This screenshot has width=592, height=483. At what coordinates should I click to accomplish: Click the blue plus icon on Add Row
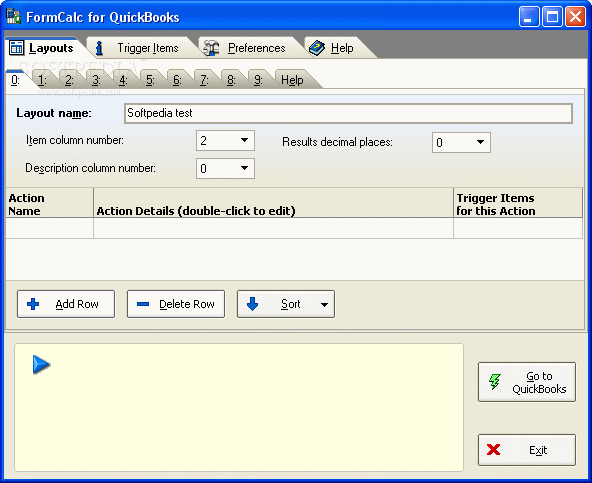pyautogui.click(x=33, y=304)
